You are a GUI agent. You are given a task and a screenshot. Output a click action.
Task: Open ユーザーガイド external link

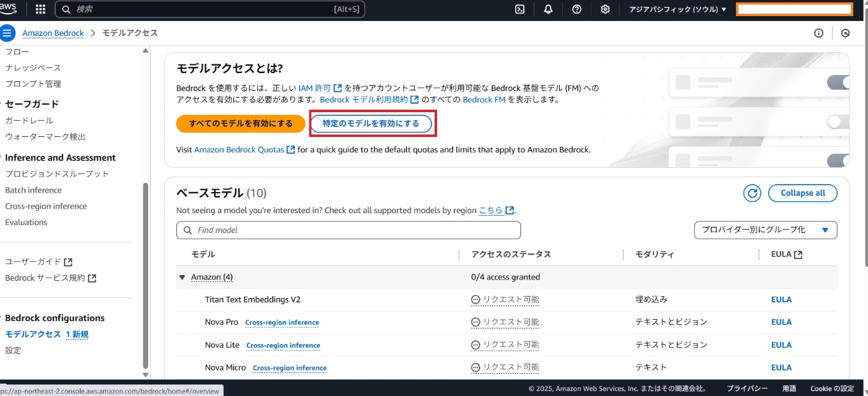(x=39, y=262)
